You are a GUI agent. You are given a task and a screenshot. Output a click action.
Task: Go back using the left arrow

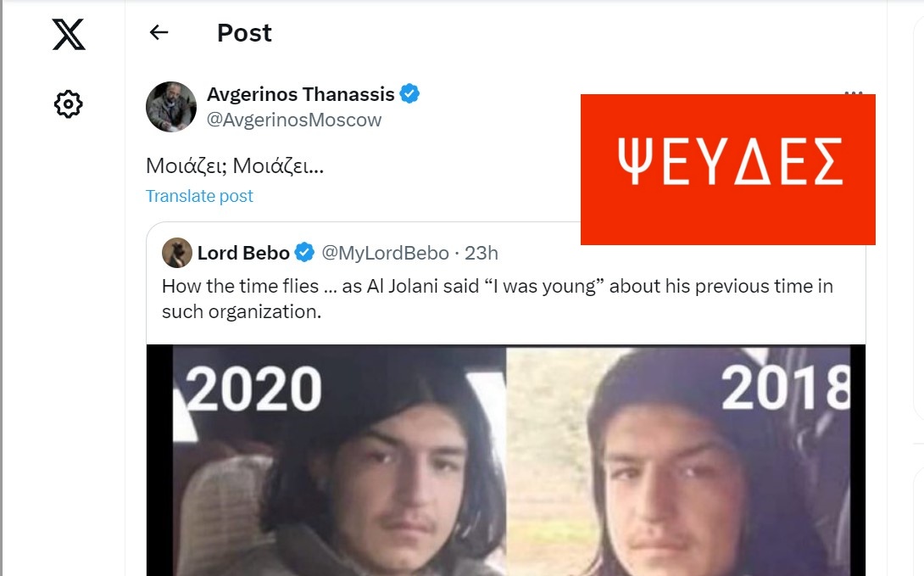click(x=159, y=32)
